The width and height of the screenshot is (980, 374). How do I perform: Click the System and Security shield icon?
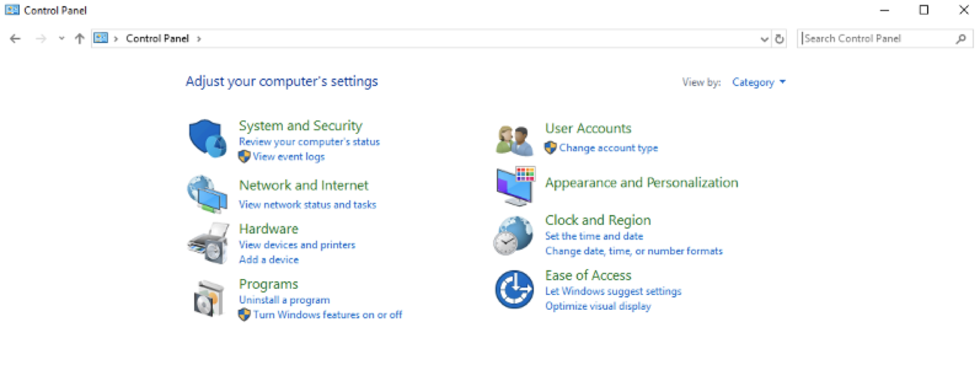[x=207, y=138]
